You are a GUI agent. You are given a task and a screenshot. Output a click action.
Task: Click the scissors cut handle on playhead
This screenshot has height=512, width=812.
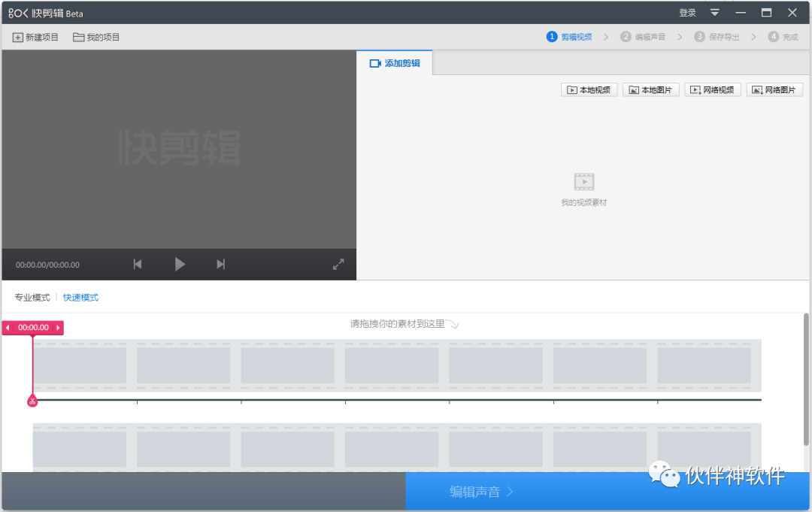coord(32,401)
